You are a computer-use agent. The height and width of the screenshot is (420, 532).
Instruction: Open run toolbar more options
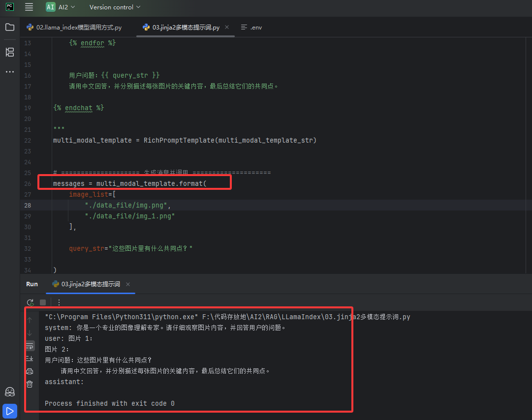(x=59, y=302)
